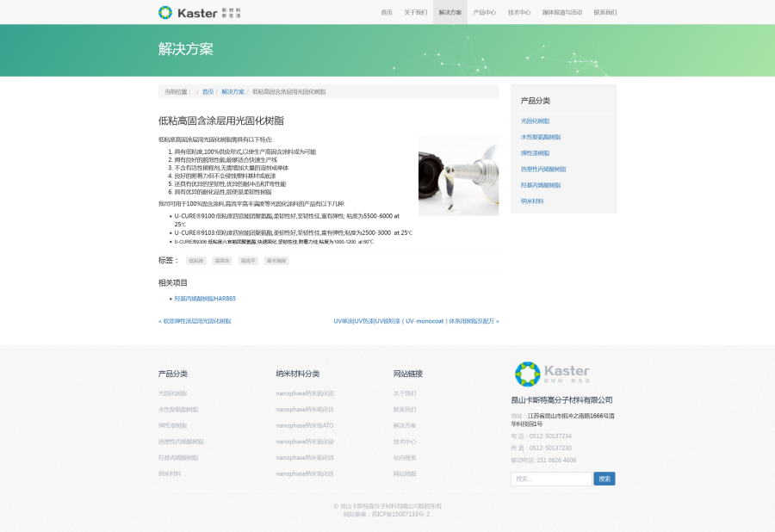The width and height of the screenshot is (775, 532).
Task: Select 光固化树脂 in the 产品分类 sidebar
Action: 534,121
